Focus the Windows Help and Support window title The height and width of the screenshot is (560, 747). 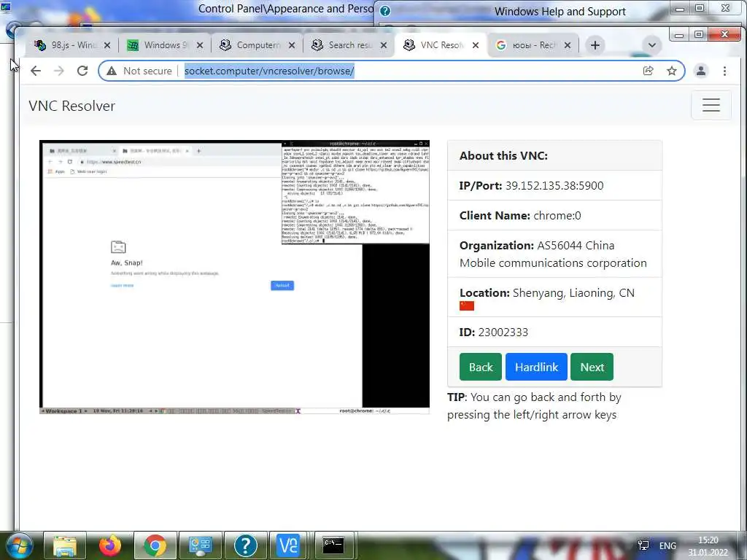click(x=560, y=12)
